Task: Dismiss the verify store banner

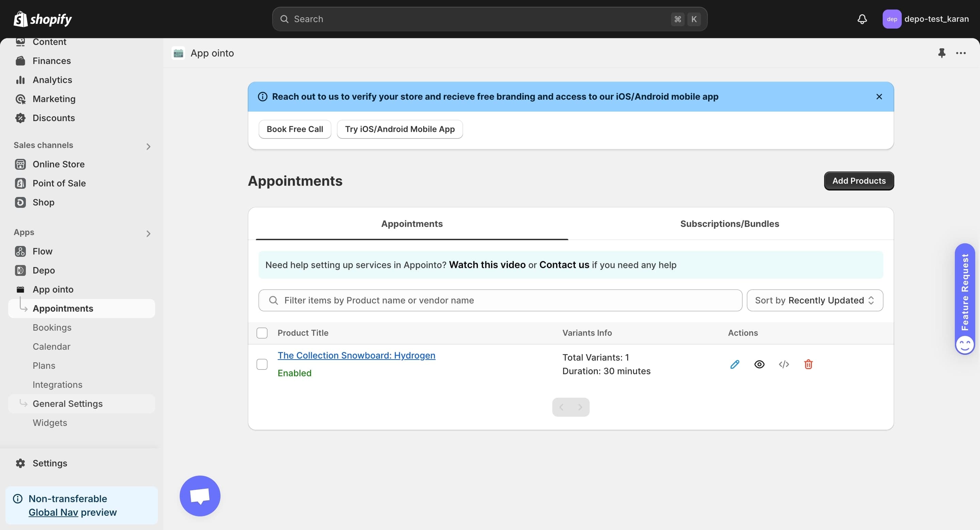Action: click(879, 97)
